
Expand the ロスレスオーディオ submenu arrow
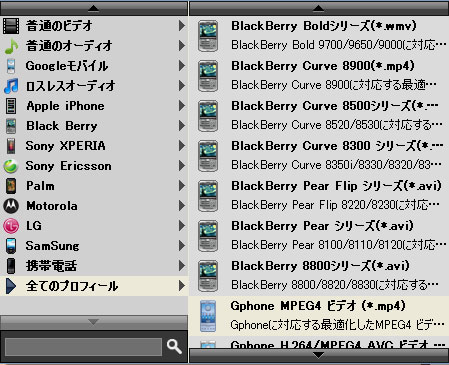click(x=182, y=86)
